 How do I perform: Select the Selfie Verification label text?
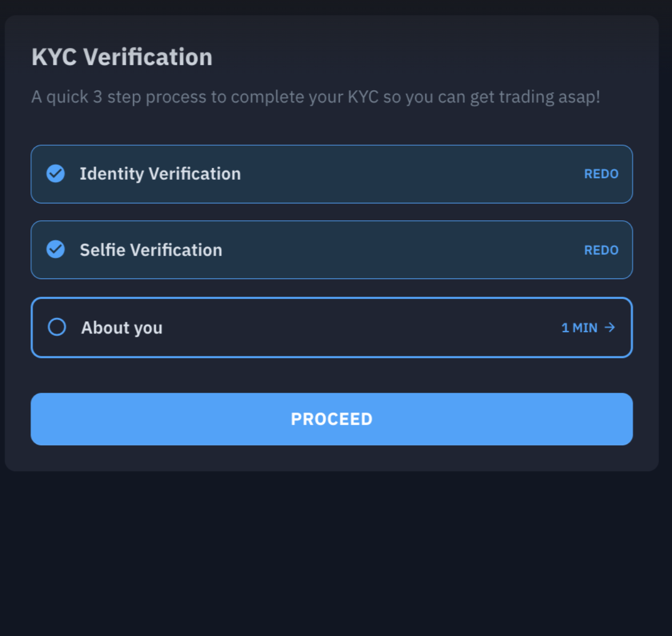tap(151, 250)
